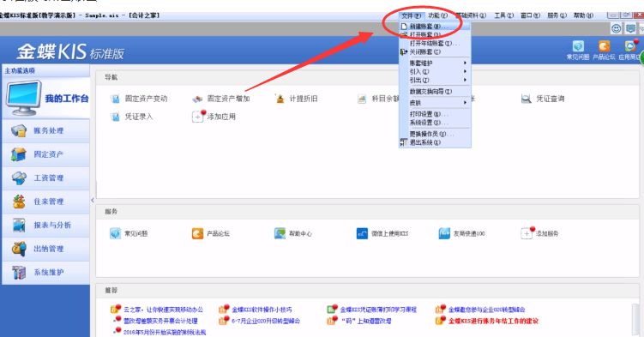Select 固定资产 sidebar module
The height and width of the screenshot is (337, 644).
(x=46, y=154)
